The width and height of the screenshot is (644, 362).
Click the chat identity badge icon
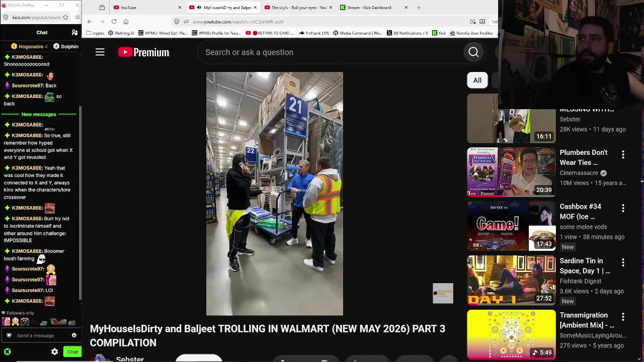pos(9,335)
